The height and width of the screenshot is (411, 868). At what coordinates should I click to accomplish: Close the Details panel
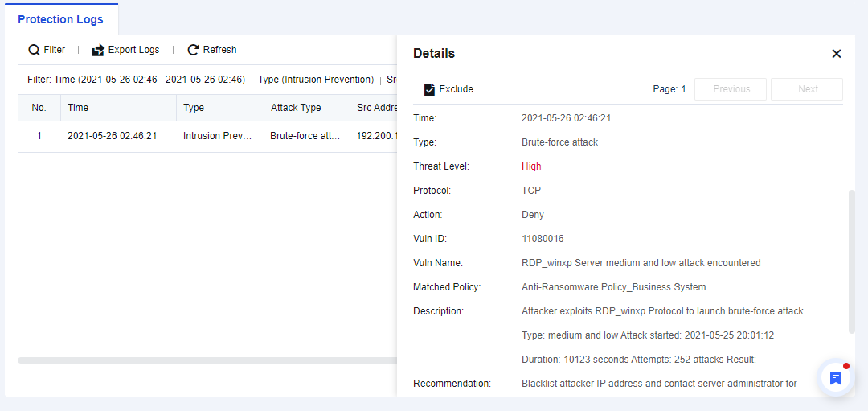(x=836, y=54)
